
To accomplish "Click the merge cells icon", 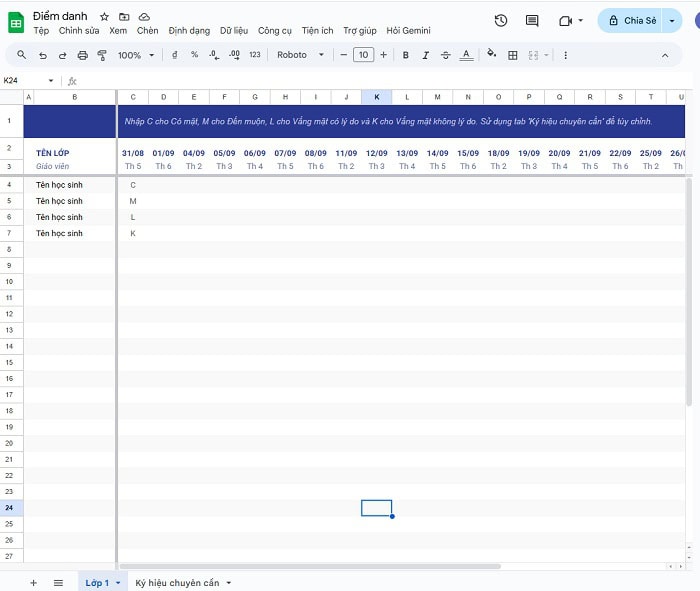I will tap(533, 55).
